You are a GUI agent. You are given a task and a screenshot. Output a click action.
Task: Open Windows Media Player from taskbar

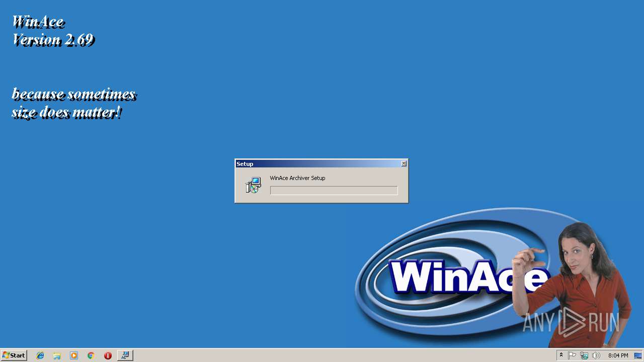point(74,355)
